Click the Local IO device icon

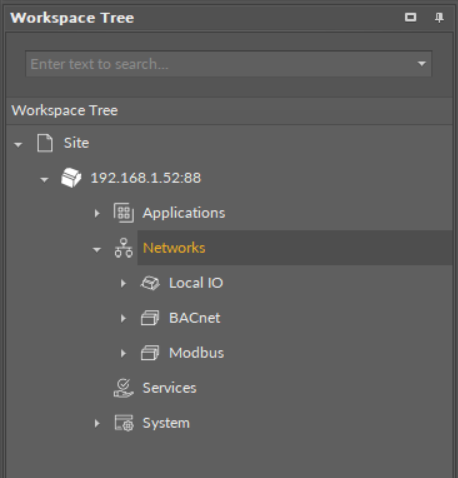(150, 283)
